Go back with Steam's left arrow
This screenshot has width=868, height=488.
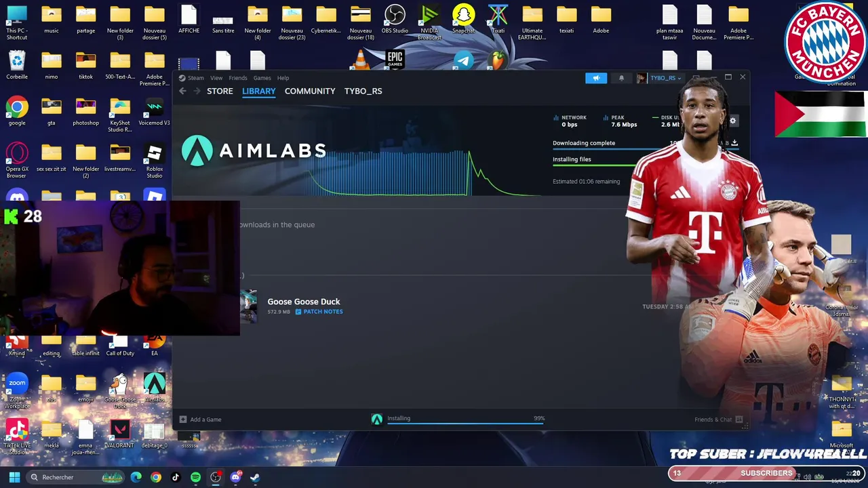[x=182, y=91]
